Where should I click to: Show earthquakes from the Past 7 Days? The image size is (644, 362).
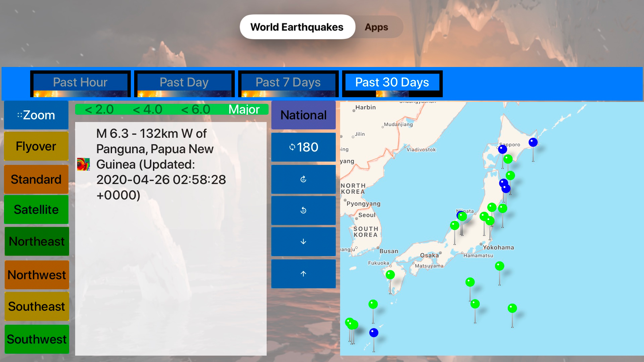coord(288,84)
